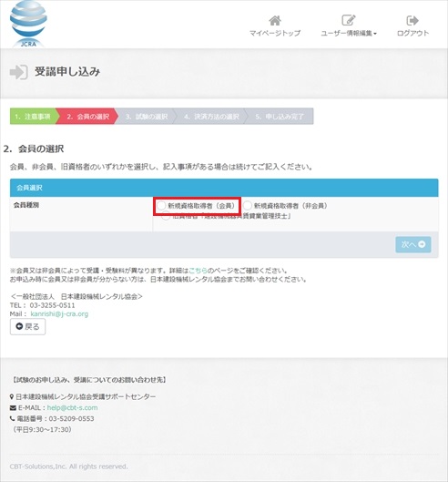Click the arrow icon in the 次へ button

(x=422, y=244)
